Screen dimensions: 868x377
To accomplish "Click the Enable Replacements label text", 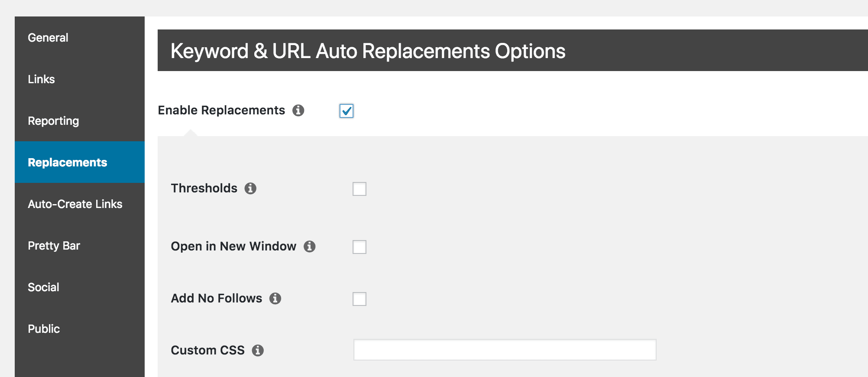I will click(x=221, y=110).
